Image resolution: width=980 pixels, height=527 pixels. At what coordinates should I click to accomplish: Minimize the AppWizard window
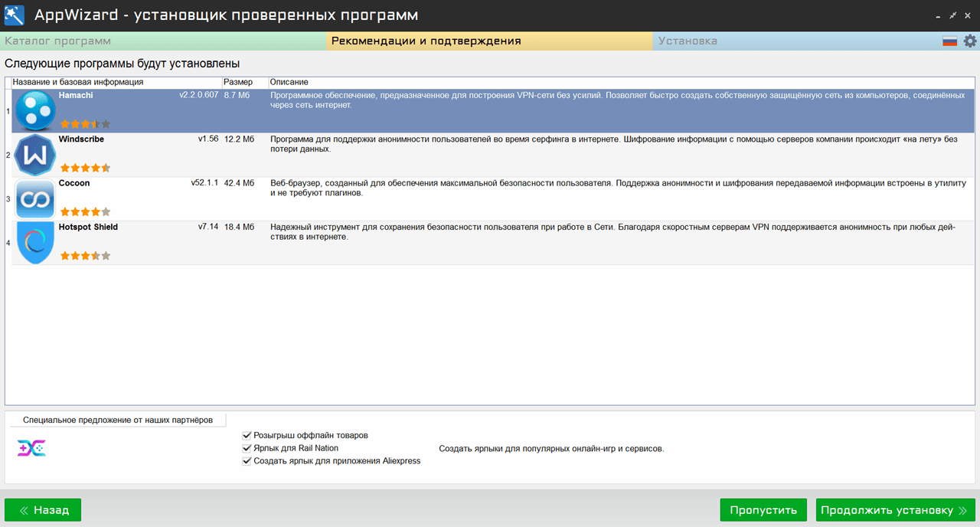pos(939,15)
